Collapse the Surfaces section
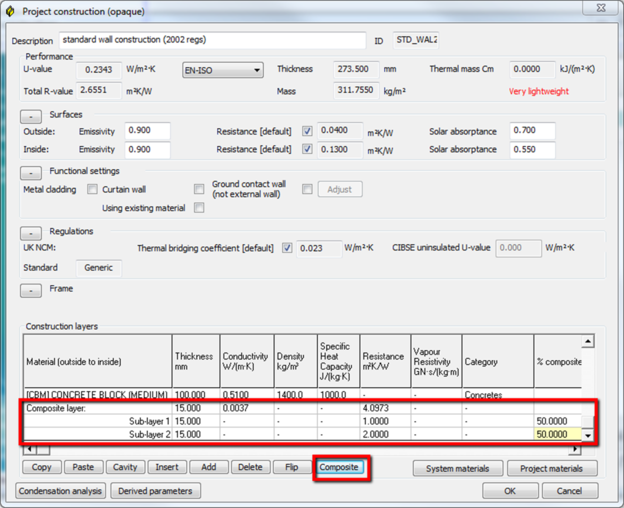Viewport: 624px width, 508px height. pos(32,115)
